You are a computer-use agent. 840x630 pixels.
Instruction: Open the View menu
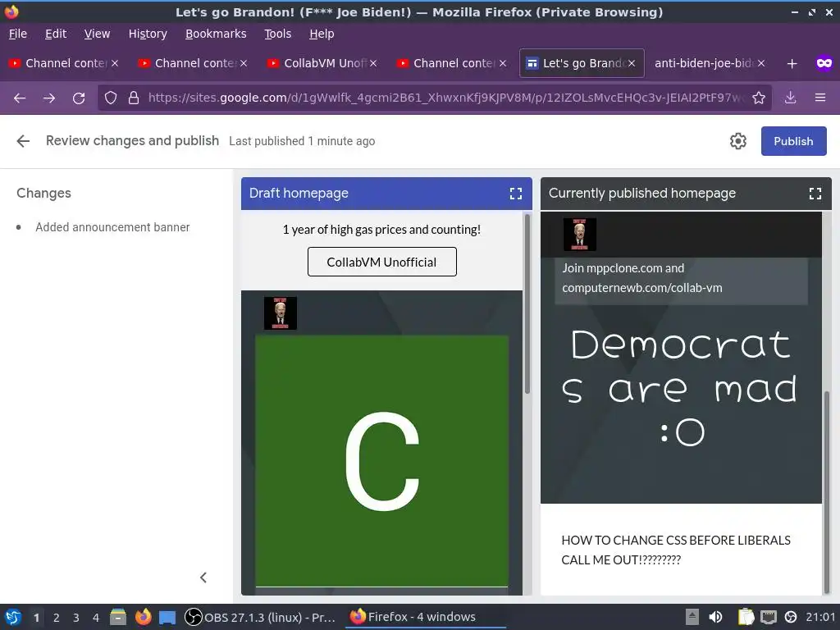[x=97, y=34]
